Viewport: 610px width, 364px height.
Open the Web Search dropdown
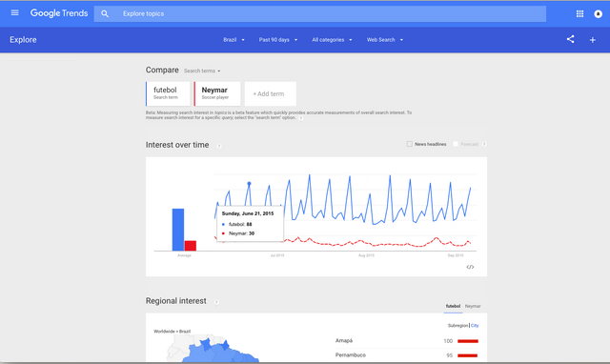[x=385, y=40]
